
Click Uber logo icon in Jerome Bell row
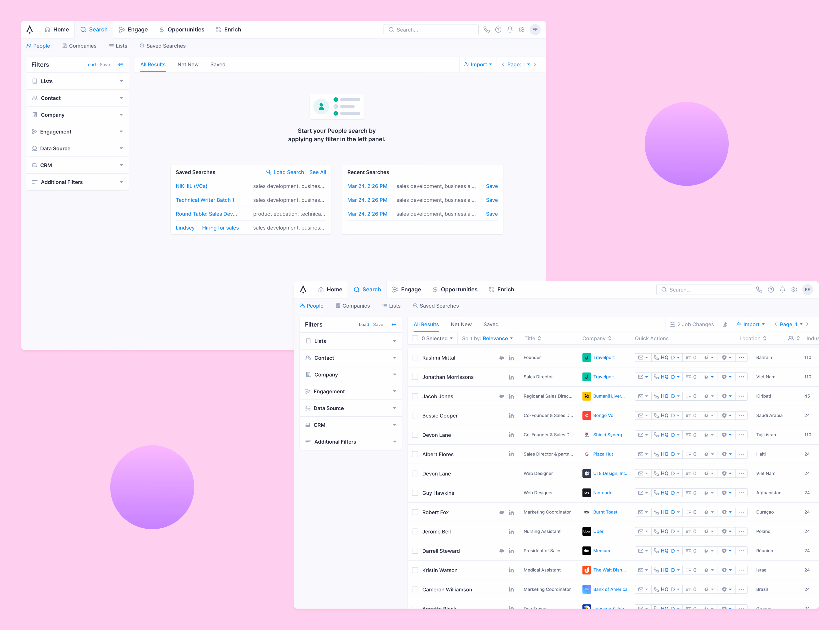pos(586,531)
